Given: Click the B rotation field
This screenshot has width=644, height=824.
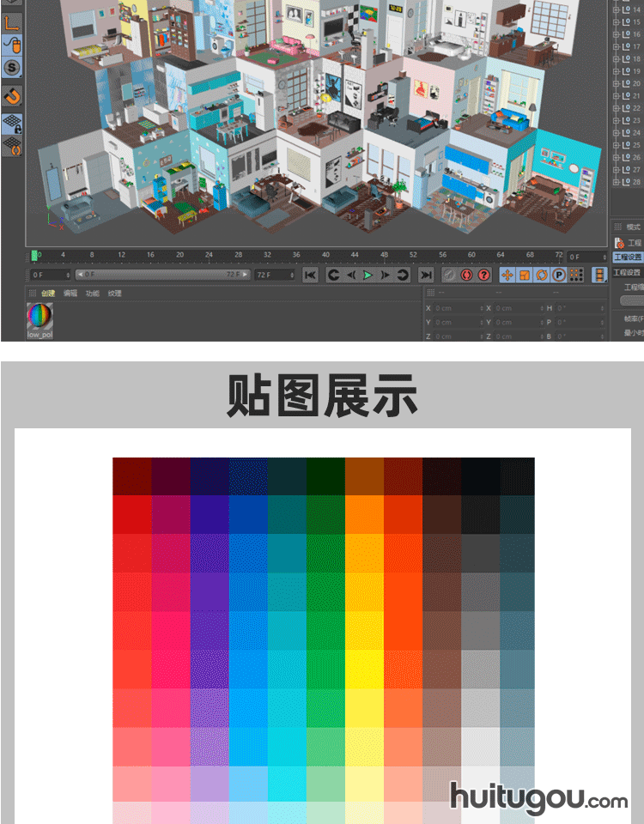Looking at the screenshot, I should pos(580,336).
